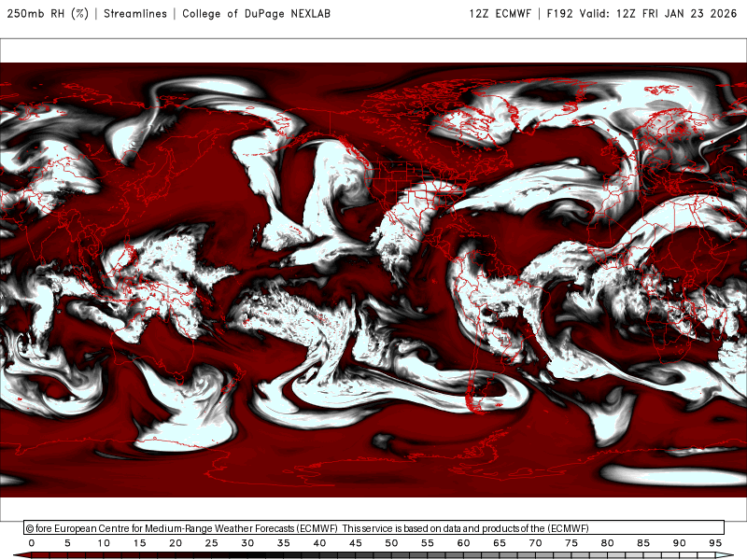Click the '95' colorbar label

pos(715,543)
